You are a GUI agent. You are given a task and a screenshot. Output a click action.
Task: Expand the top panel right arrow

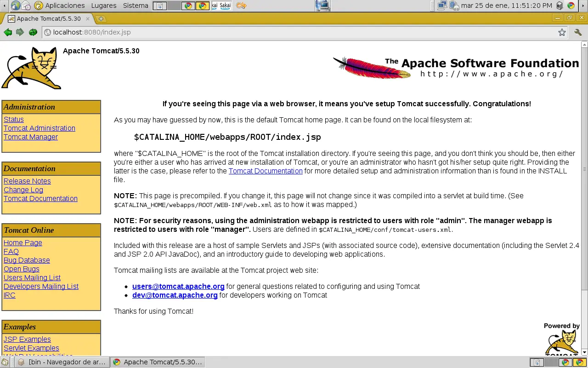tap(583, 6)
